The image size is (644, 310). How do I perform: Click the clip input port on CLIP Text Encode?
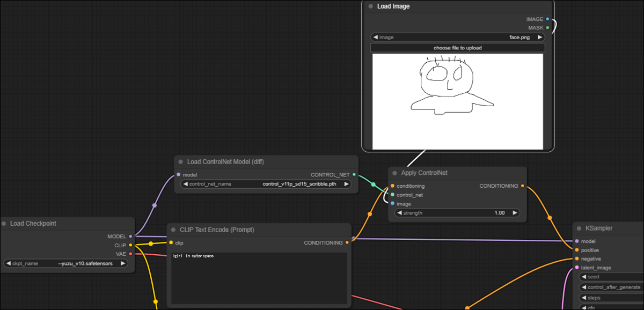pyautogui.click(x=171, y=243)
